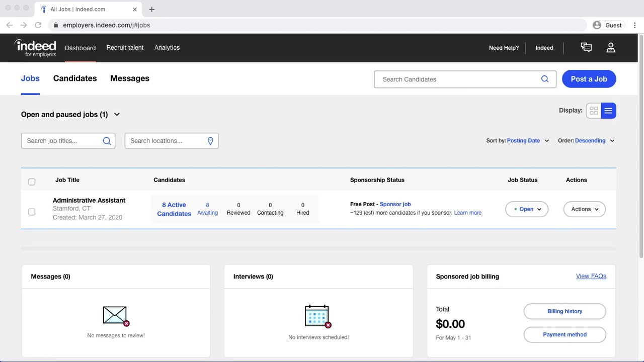Image resolution: width=644 pixels, height=362 pixels.
Task: Open the Guest profile menu in browser
Action: click(607, 25)
